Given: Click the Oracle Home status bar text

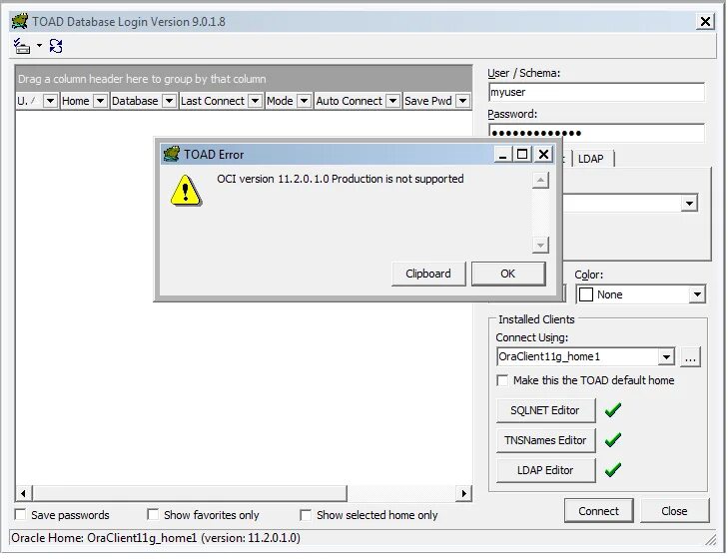Looking at the screenshot, I should [156, 538].
